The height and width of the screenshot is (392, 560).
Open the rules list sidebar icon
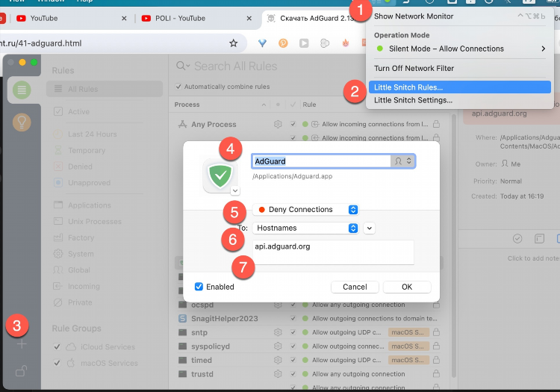click(x=22, y=90)
